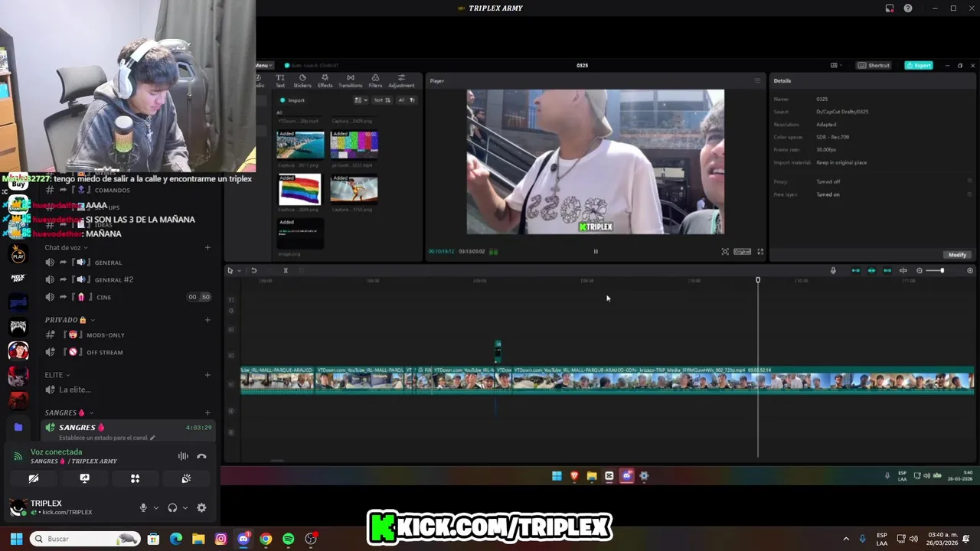This screenshot has width=980, height=551.
Task: Open Google Chrome from the taskbar
Action: (x=266, y=539)
